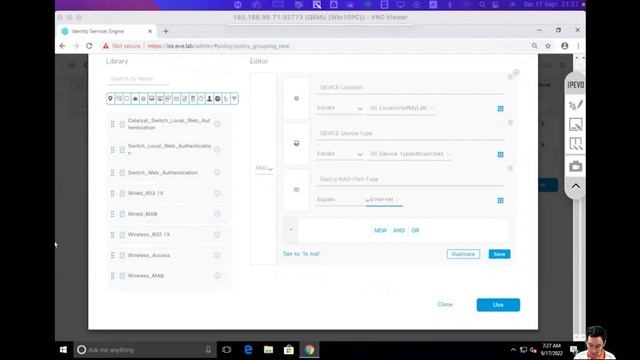Open info icon for Wired_MAB
This screenshot has height=360, width=640.
pos(217,214)
